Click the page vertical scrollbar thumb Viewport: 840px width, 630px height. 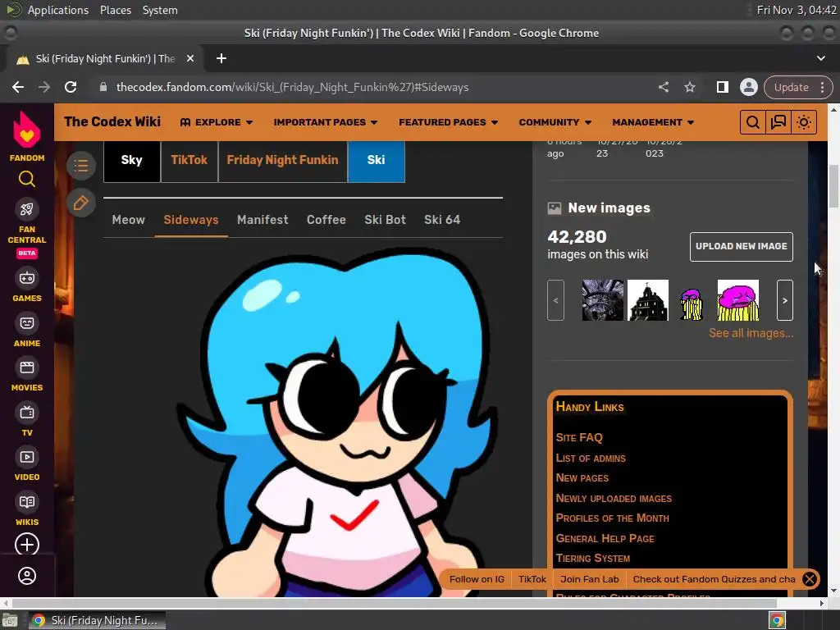(x=833, y=186)
